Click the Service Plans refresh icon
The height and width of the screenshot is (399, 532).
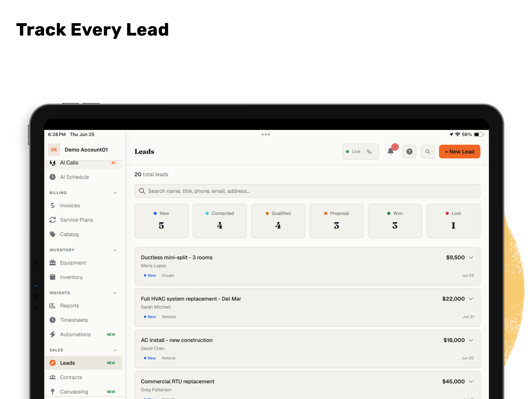(x=52, y=220)
